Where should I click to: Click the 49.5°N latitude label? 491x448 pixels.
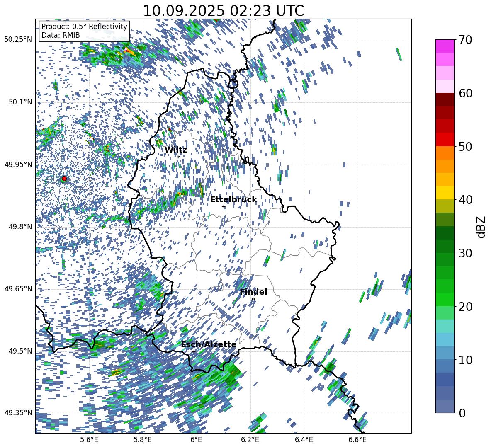[20, 351]
